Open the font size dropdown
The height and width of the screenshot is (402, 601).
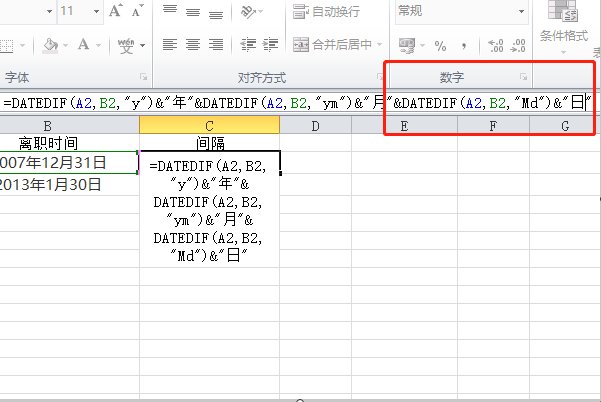click(95, 12)
